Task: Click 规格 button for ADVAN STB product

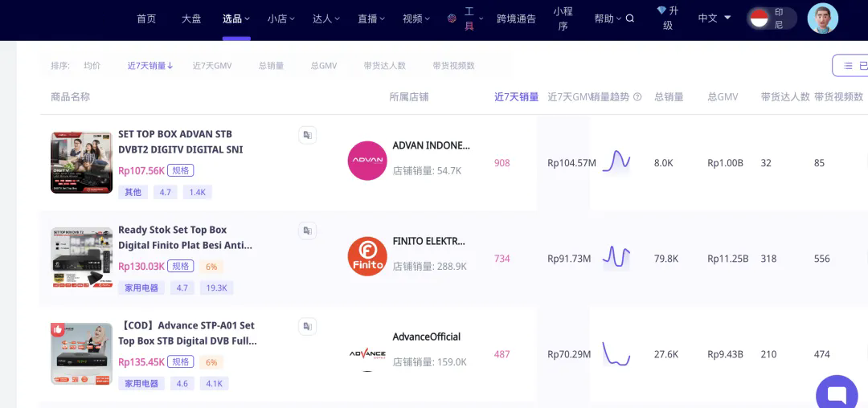Action: click(x=181, y=170)
